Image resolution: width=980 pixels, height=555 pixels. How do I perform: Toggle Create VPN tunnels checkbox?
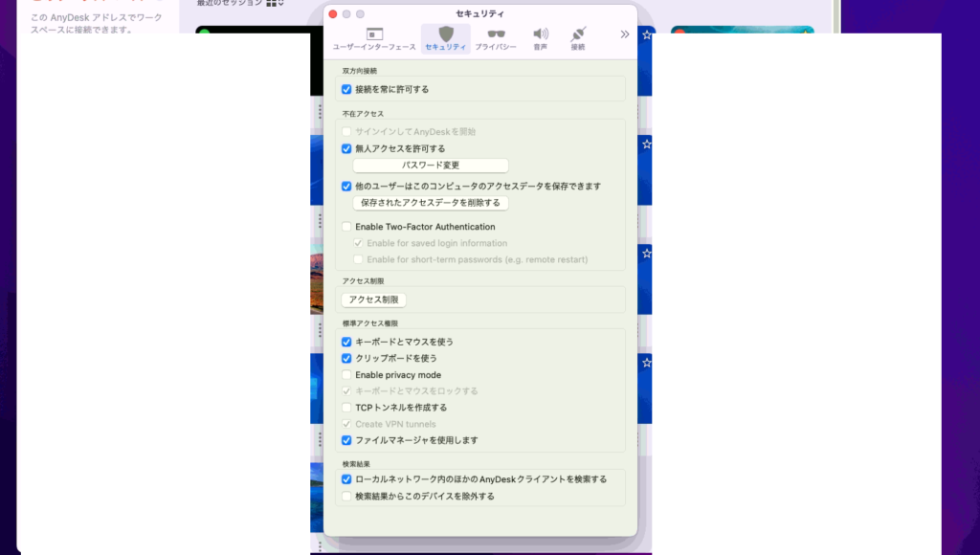click(x=346, y=424)
